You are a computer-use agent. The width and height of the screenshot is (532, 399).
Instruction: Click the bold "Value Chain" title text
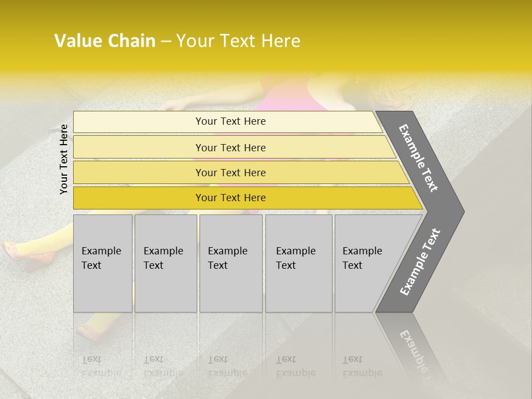coord(105,41)
